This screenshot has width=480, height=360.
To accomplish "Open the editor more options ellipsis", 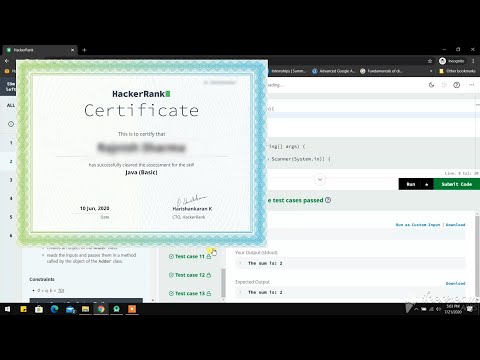I will click(471, 85).
